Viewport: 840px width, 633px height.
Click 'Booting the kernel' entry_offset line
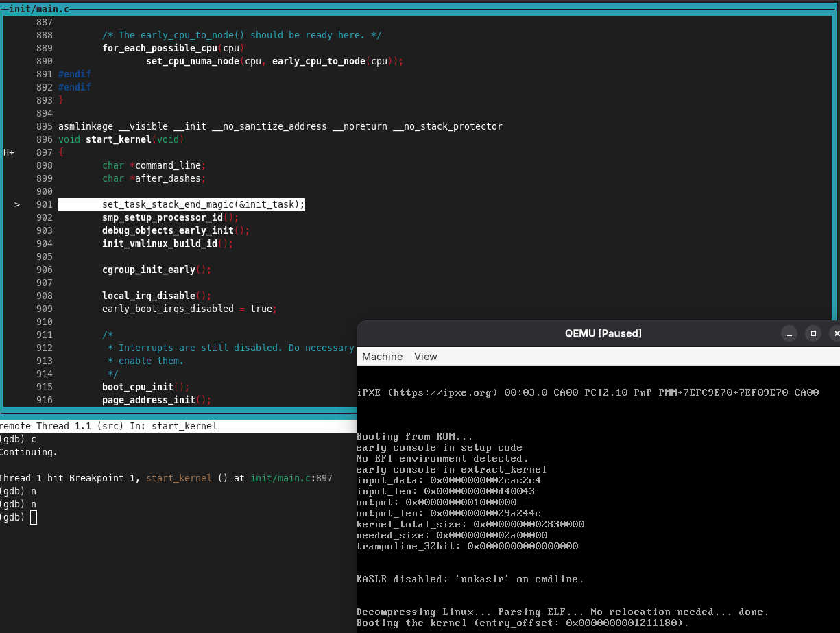tap(523, 623)
